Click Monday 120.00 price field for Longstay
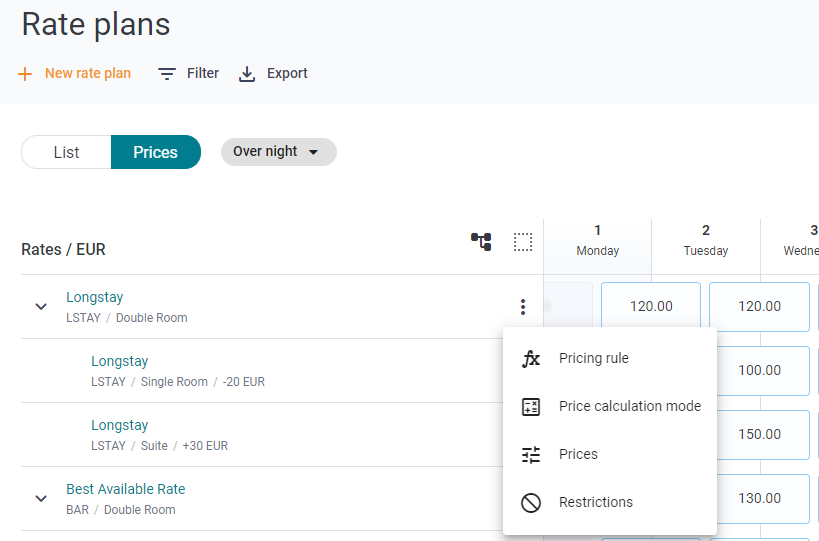 (651, 307)
